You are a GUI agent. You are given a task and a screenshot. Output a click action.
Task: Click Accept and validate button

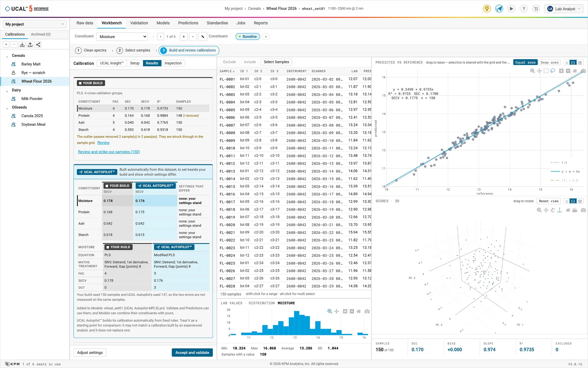(192, 352)
